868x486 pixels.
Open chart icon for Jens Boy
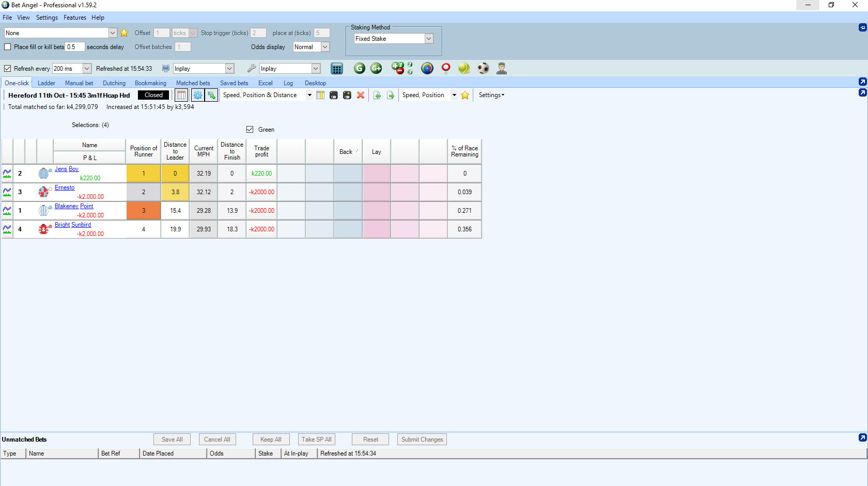click(x=7, y=174)
